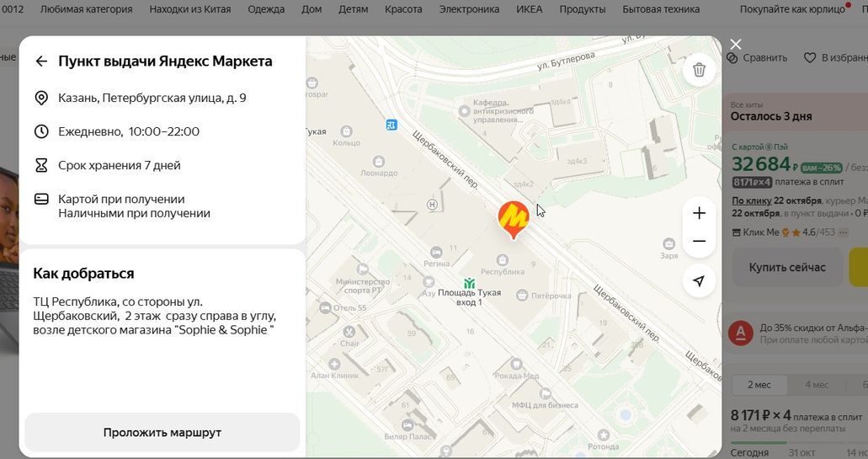Click the Сравнить compare link

(x=757, y=58)
